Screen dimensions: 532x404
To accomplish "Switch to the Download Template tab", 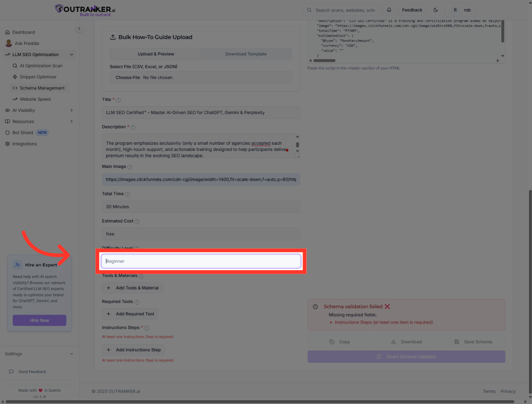I will pos(246,54).
